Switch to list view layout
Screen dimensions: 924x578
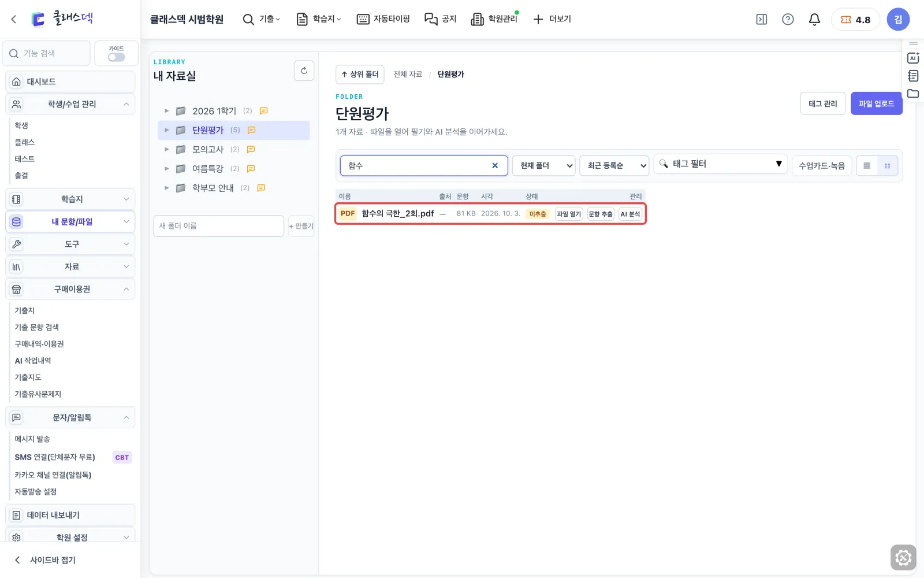(888, 166)
